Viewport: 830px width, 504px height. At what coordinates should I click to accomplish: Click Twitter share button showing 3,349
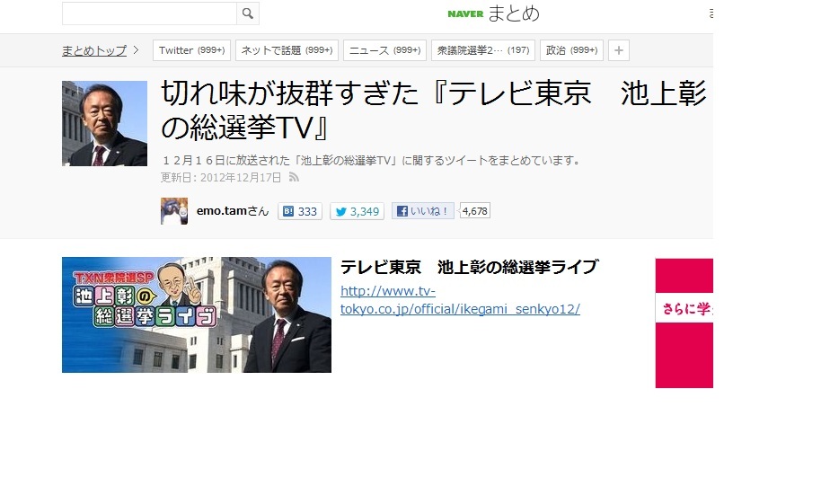tap(357, 211)
